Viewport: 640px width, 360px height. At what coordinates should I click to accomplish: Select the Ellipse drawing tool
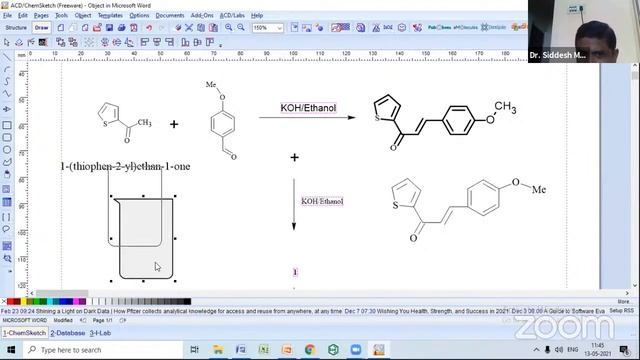pos(7,150)
